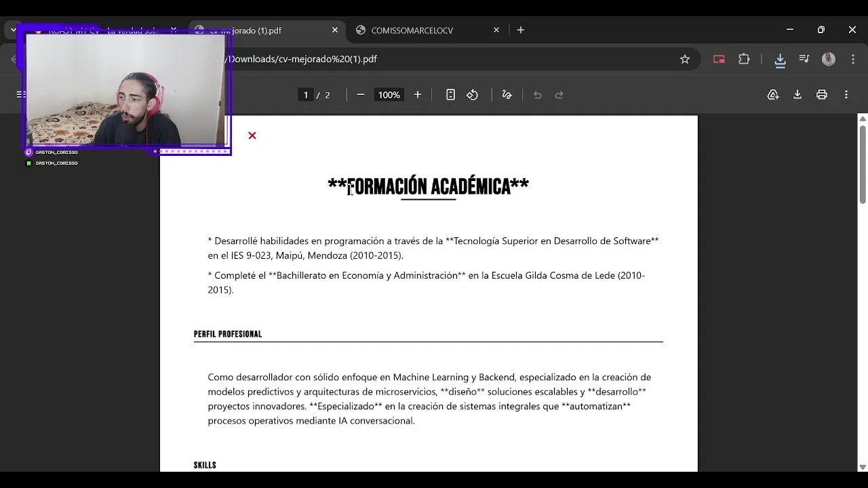The width and height of the screenshot is (868, 488).
Task: Print the PDF document
Action: coord(822,95)
